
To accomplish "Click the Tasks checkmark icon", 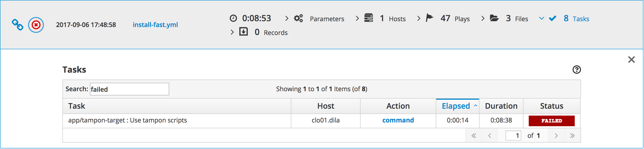I will [x=553, y=18].
